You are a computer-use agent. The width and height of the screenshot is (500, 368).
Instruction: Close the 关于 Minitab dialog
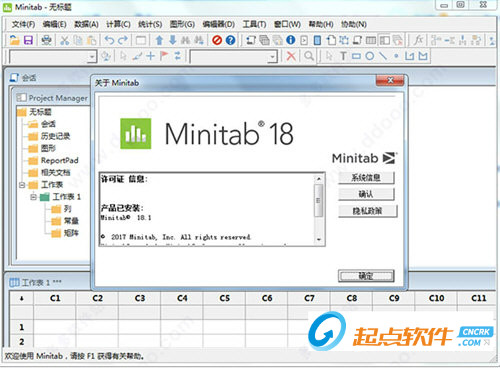(x=390, y=80)
